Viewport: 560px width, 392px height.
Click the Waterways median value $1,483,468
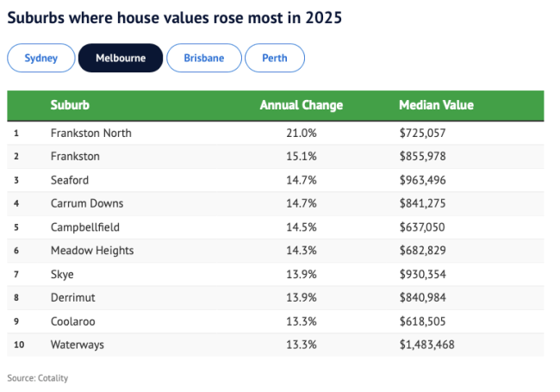[426, 345]
